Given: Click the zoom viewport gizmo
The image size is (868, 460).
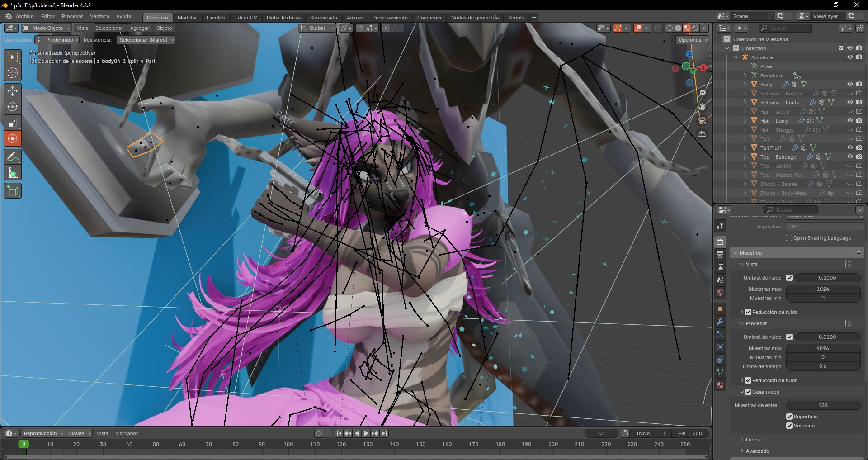Looking at the screenshot, I should [x=702, y=93].
